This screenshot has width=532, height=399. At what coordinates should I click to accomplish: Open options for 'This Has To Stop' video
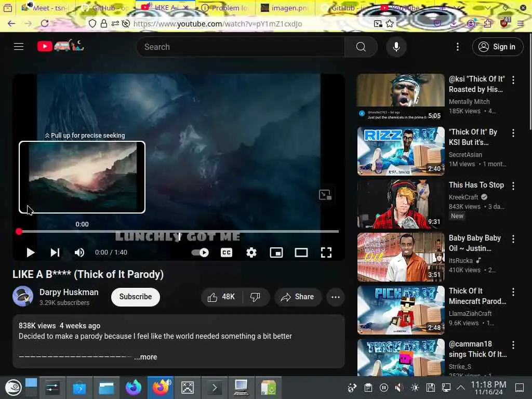point(513,186)
